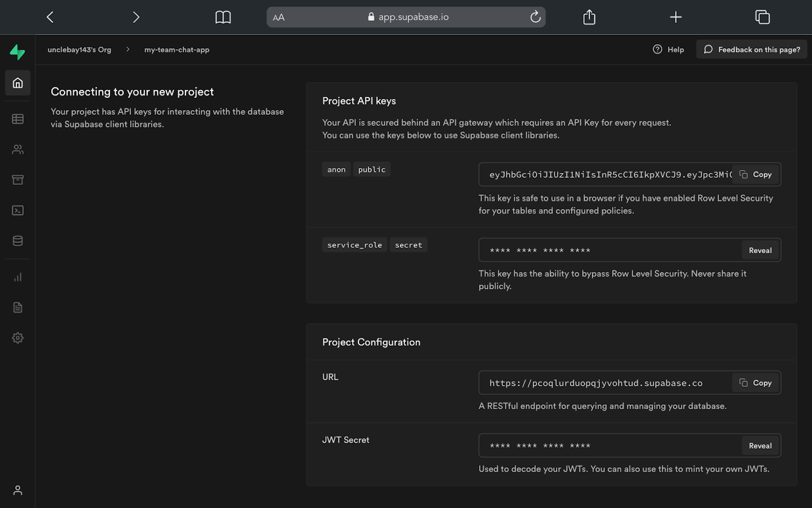This screenshot has width=812, height=508.
Task: Select the Home icon in the sidebar
Action: (18, 83)
